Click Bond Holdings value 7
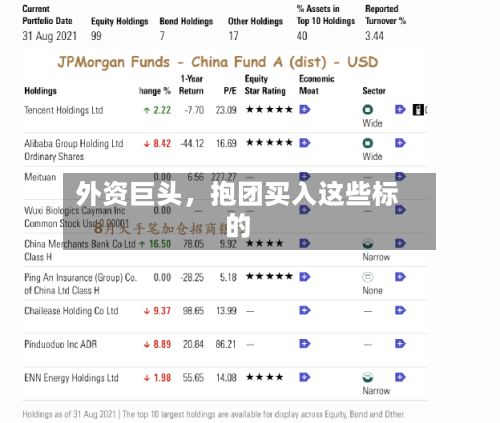Image resolution: width=500 pixels, height=423 pixels. [162, 36]
